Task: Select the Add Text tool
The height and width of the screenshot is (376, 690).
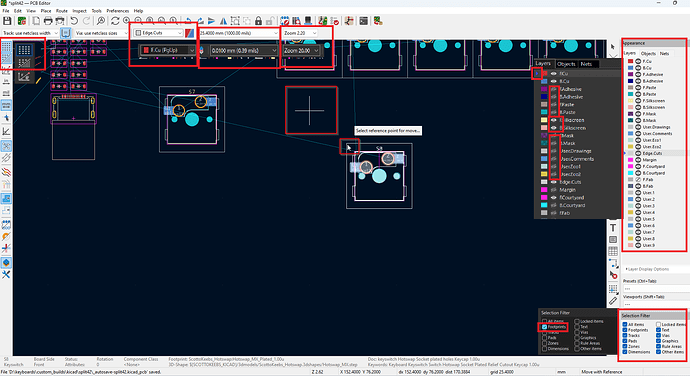Action: (x=613, y=228)
